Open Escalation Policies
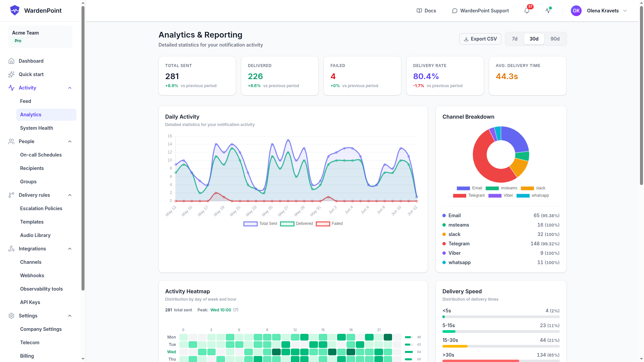 (x=46, y=208)
